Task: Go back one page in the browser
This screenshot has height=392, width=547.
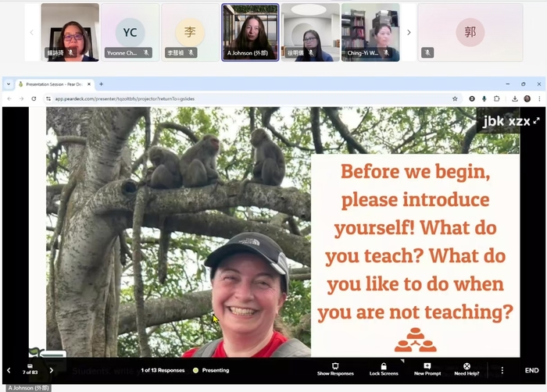Action: point(9,98)
